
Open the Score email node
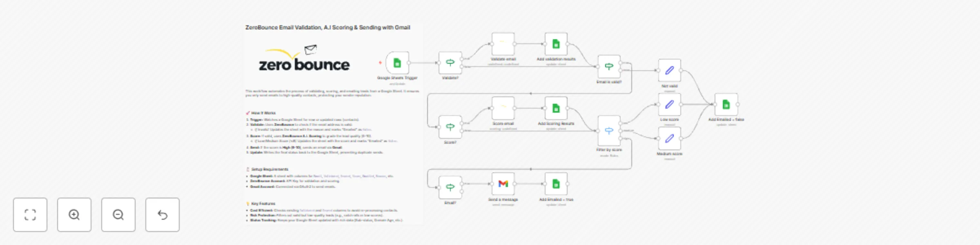[x=503, y=108]
